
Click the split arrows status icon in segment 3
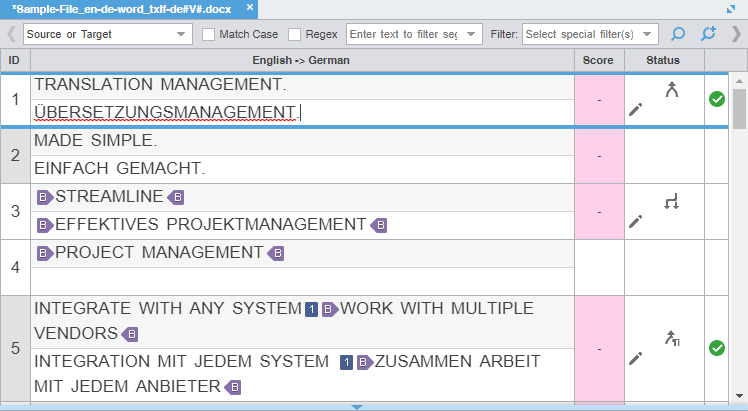point(672,202)
